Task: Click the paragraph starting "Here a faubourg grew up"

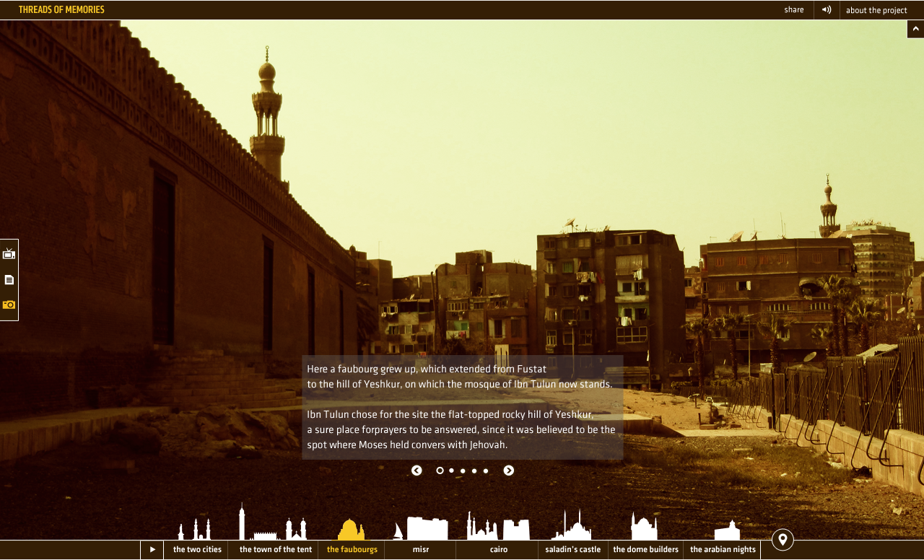Action: point(460,377)
